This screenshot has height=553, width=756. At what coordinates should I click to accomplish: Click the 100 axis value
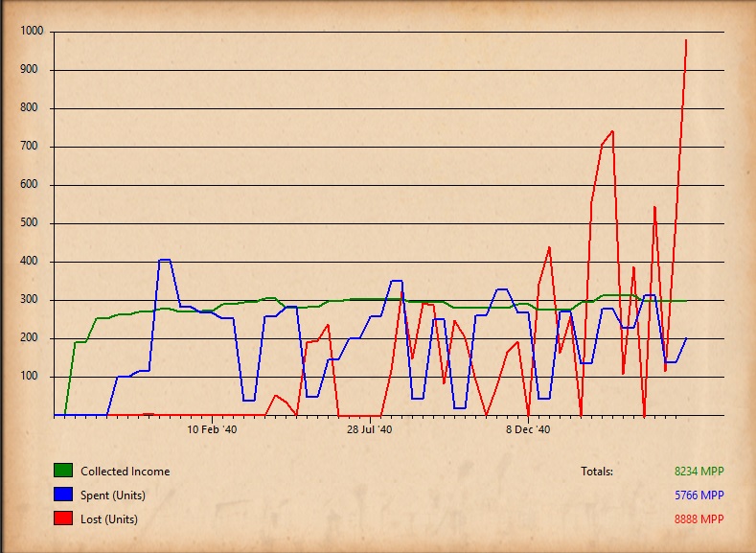pos(29,376)
